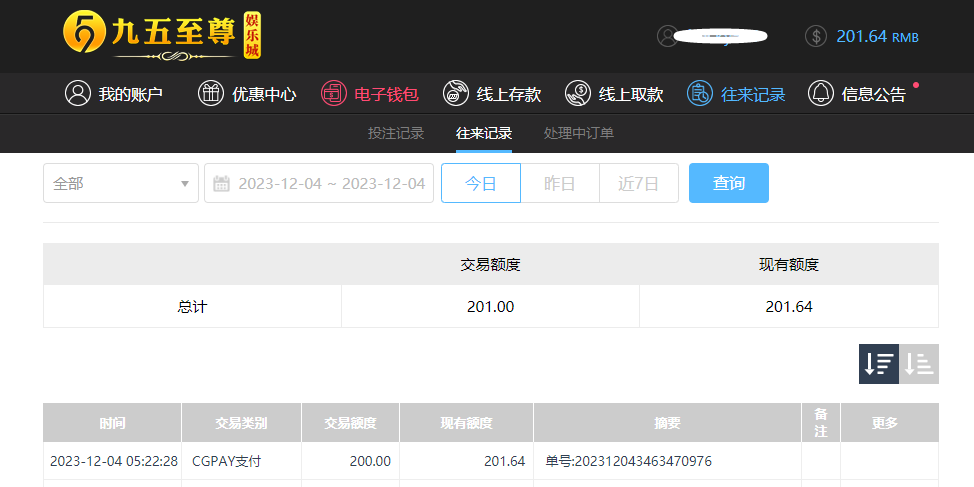The height and width of the screenshot is (487, 974).
Task: Select the 近7日 date filter
Action: [639, 183]
